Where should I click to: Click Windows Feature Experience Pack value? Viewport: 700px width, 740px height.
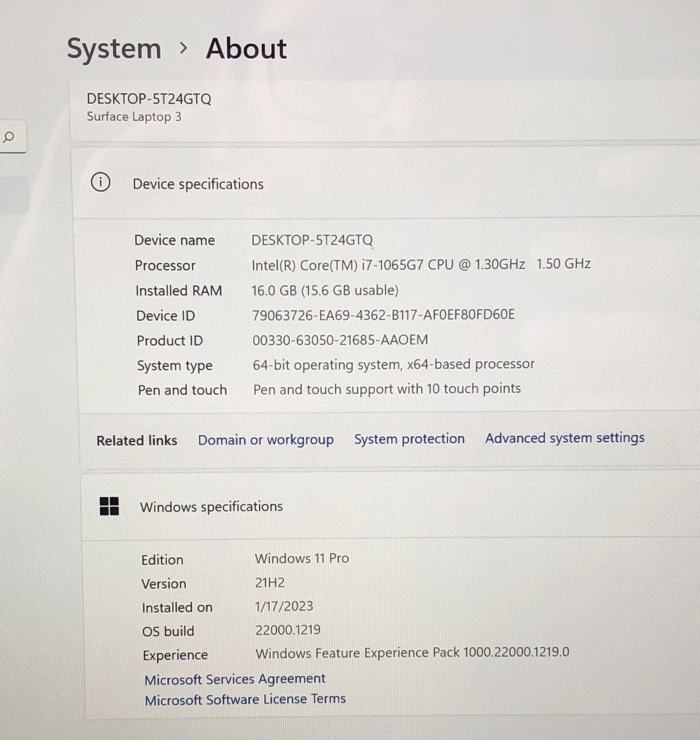[412, 652]
